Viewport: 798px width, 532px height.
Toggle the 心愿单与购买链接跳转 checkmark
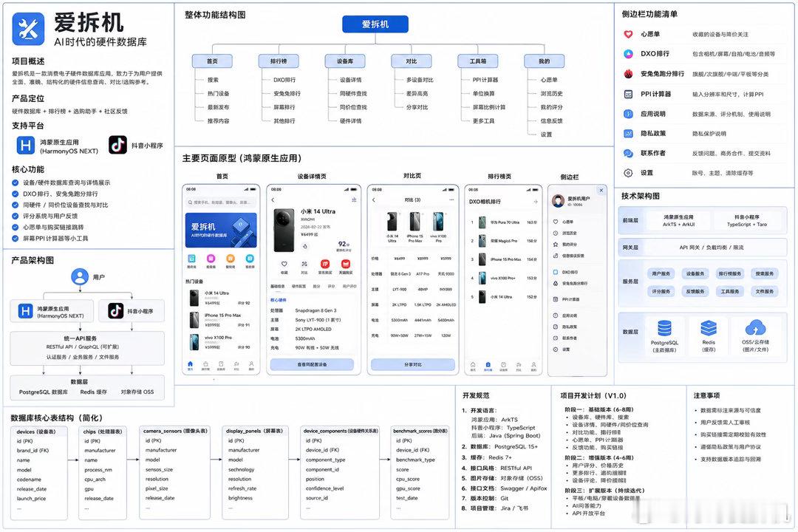16,228
